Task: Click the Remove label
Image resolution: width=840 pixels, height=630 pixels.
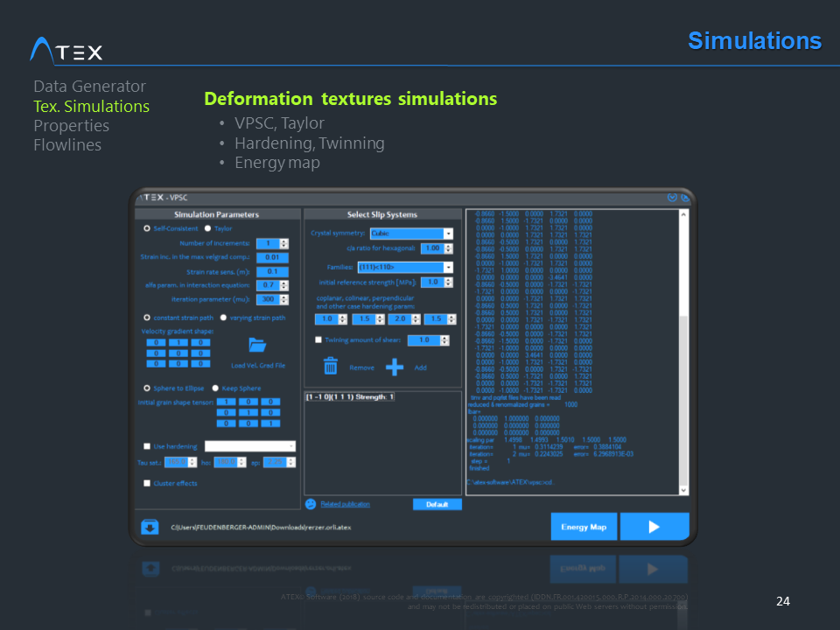Action: [x=361, y=367]
